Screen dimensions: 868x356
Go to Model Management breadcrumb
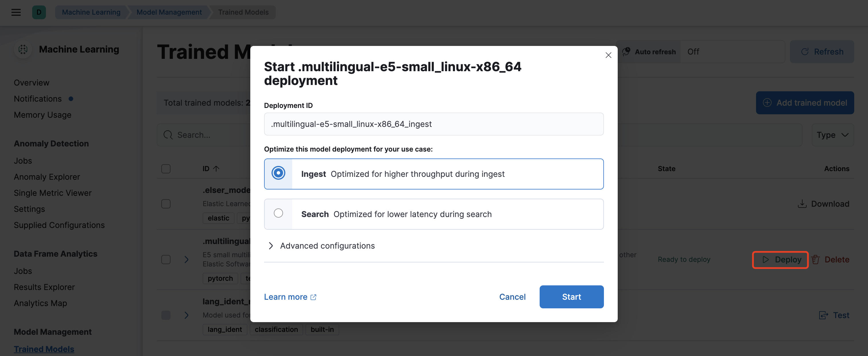[x=169, y=12]
